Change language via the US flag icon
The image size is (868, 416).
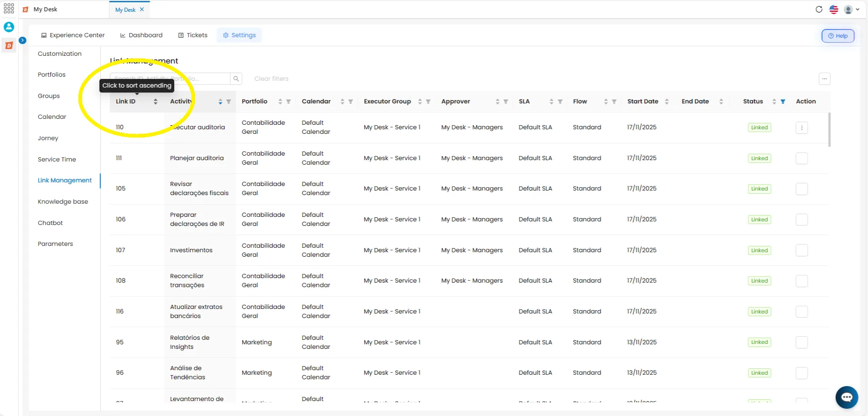834,10
